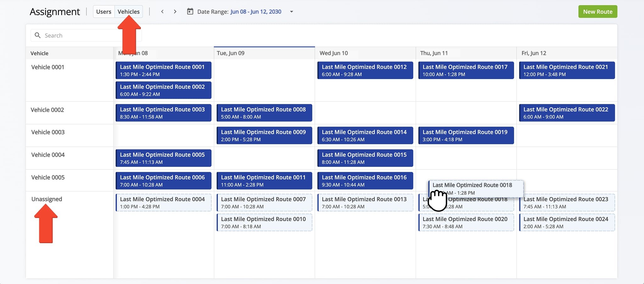The width and height of the screenshot is (644, 284).
Task: Open Last Mile Optimized Route 0001 card
Action: point(164,70)
